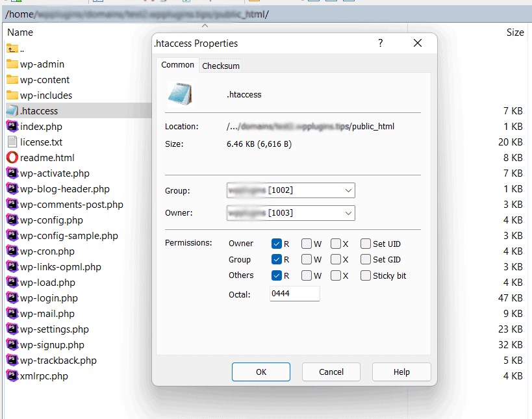Click the Octal permissions input field
532x419 pixels.
294,294
